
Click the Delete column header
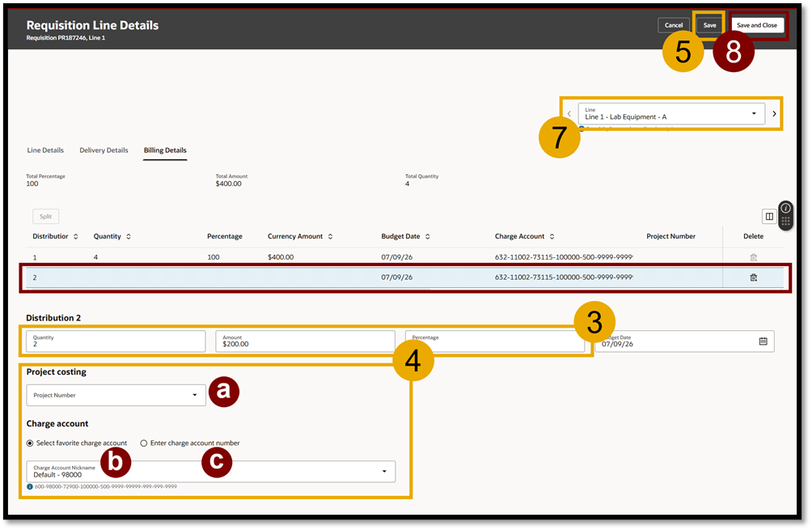754,237
